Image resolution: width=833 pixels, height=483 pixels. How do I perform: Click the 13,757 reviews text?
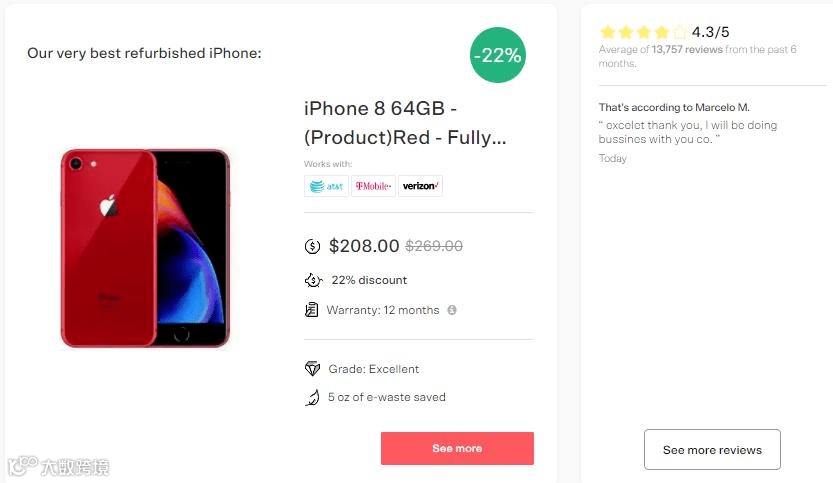pyautogui.click(x=687, y=49)
